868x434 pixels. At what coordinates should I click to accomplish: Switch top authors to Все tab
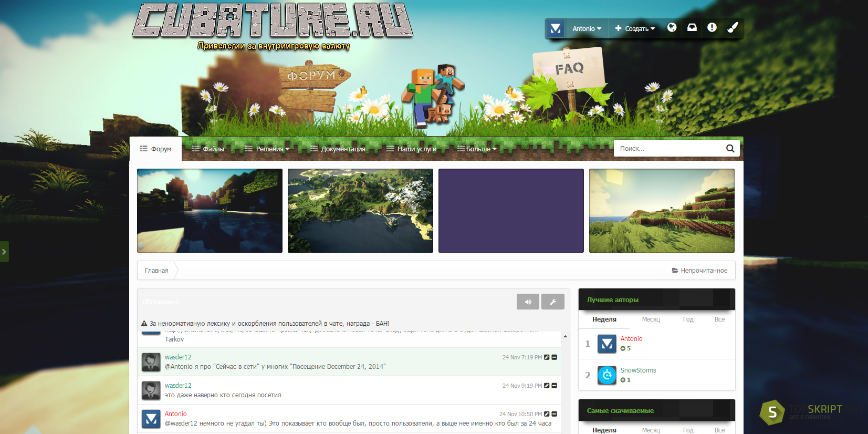pyautogui.click(x=719, y=319)
